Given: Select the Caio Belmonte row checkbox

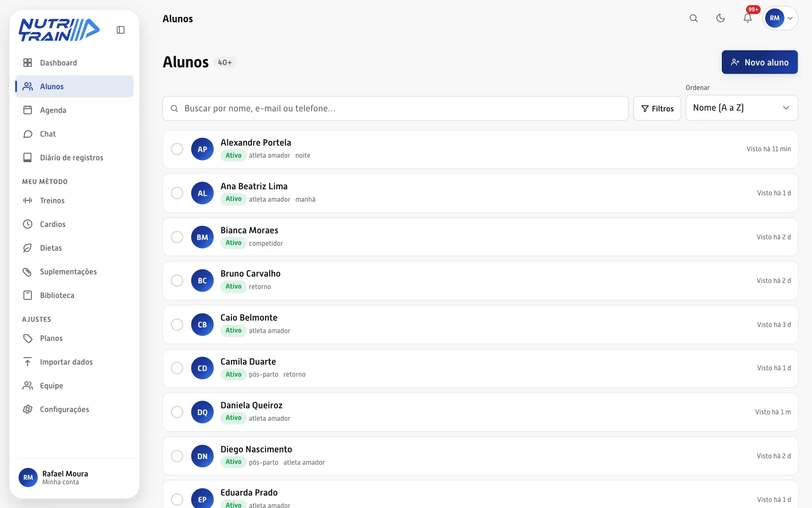Looking at the screenshot, I should [x=177, y=324].
